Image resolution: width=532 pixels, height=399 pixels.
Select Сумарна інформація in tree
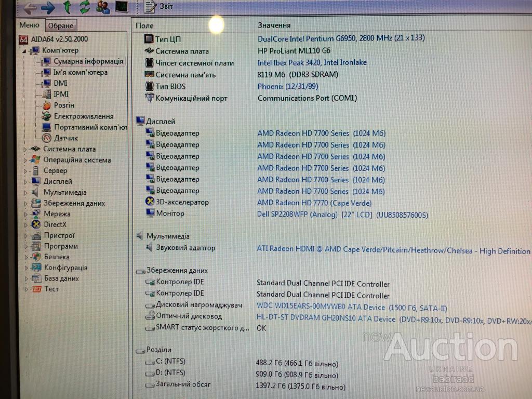[88, 61]
